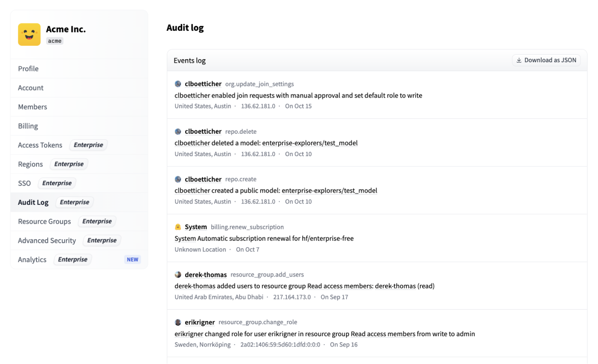Open clboetticher's username on the repo.create event

[203, 179]
